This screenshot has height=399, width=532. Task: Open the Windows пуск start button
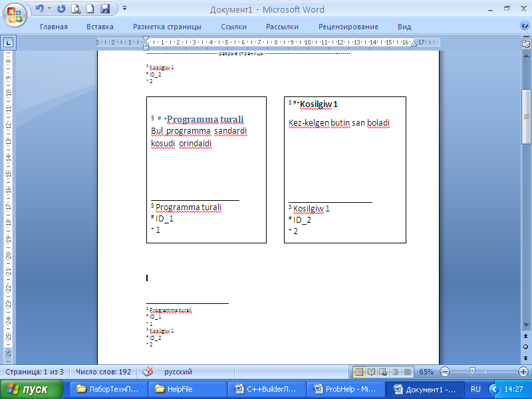click(x=31, y=389)
